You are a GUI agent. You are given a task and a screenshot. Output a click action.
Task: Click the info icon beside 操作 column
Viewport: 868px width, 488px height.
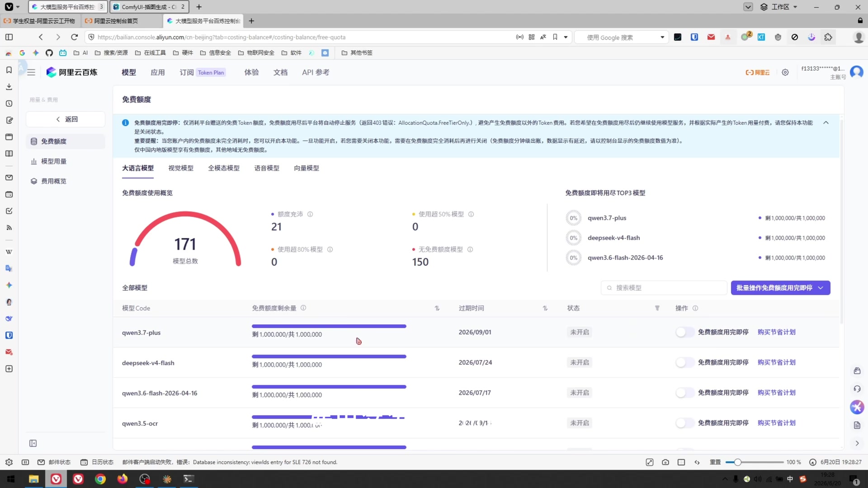pyautogui.click(x=695, y=308)
